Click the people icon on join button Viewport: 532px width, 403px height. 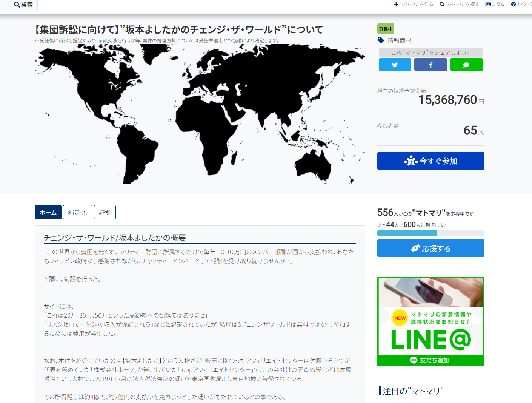point(411,161)
